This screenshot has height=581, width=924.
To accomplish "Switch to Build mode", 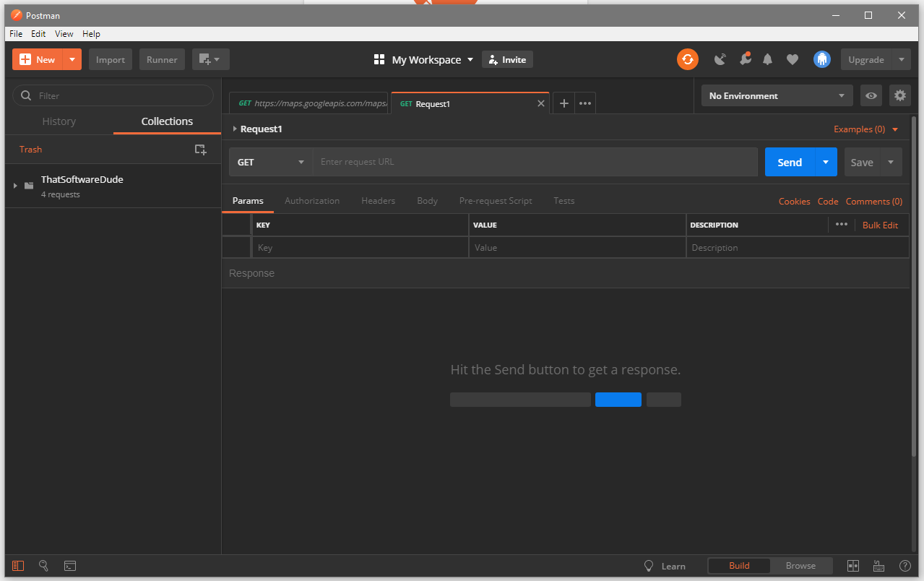I will coord(739,566).
